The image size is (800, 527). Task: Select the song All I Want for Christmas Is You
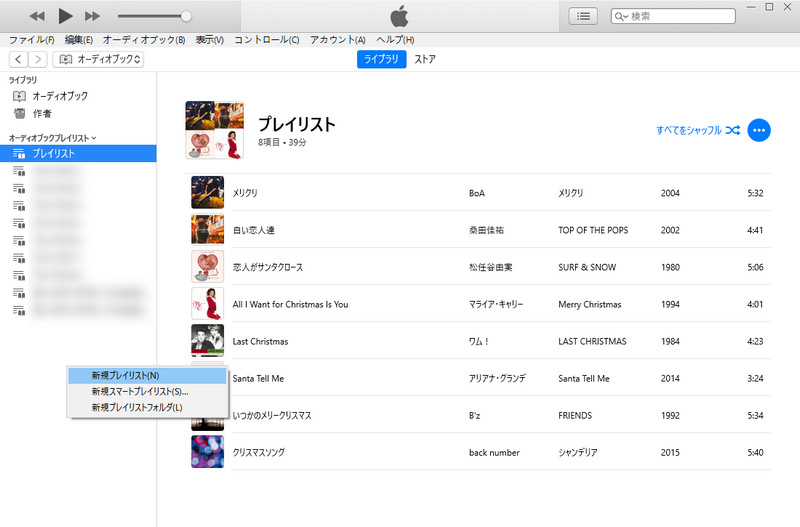(x=290, y=305)
